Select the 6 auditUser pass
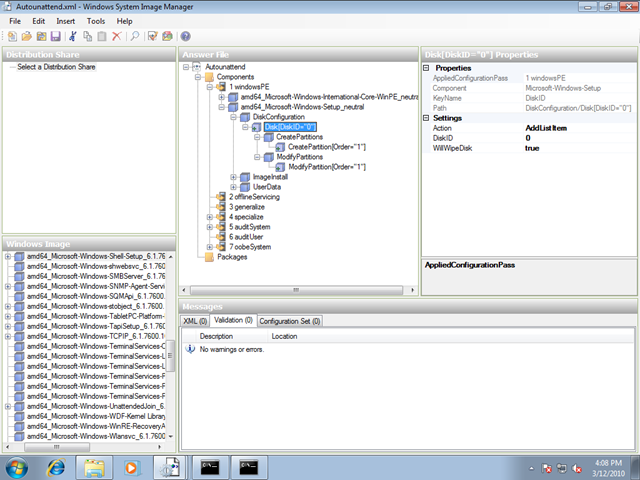The image size is (640, 480). [x=246, y=237]
